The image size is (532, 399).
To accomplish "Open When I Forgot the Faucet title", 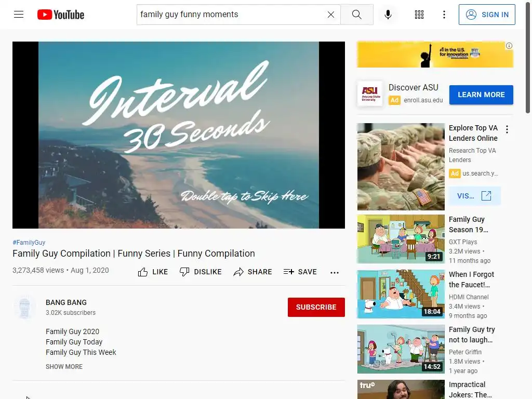I will point(471,279).
